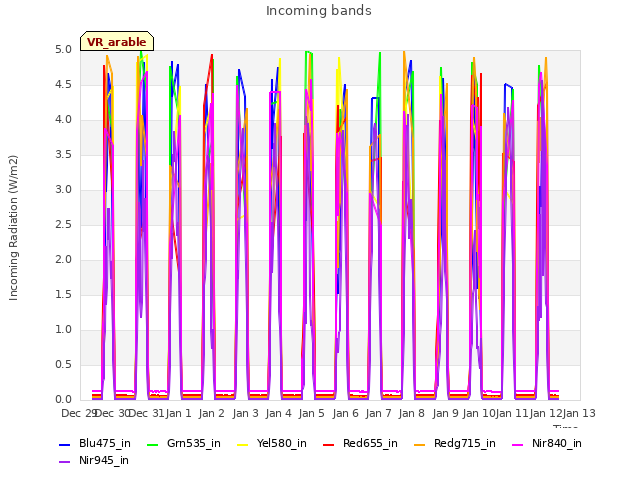Click the Jan 4 x-axis tick label
640x480 pixels.
click(278, 413)
